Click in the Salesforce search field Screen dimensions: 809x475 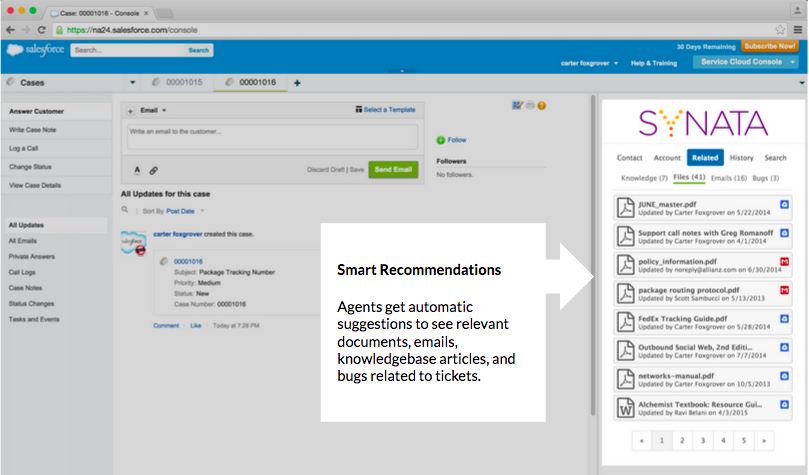pos(127,50)
